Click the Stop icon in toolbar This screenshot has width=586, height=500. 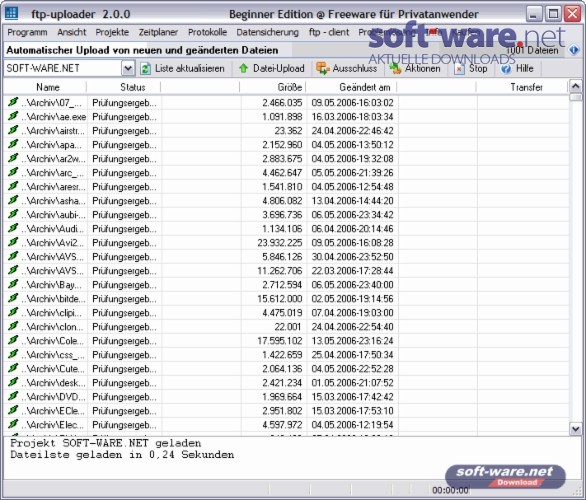pos(459,69)
